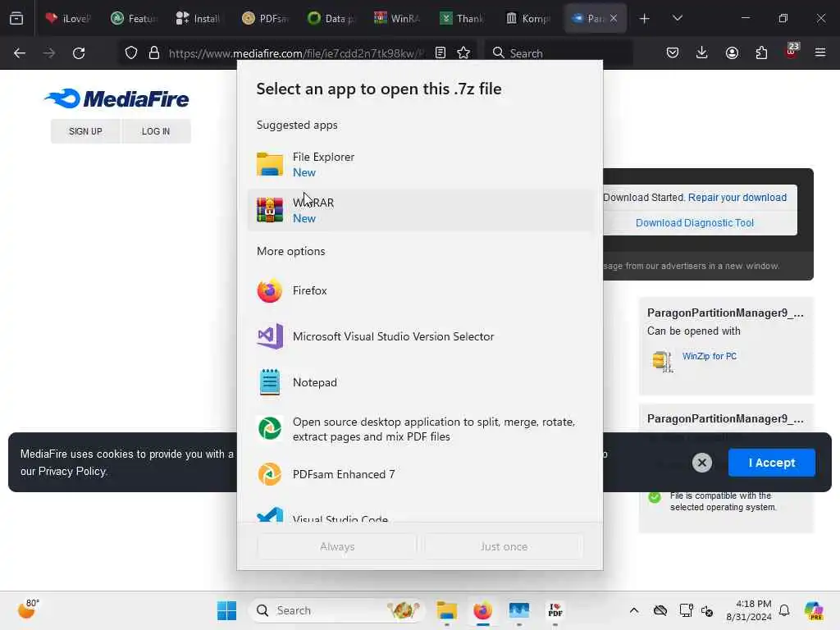Click the LOG IN button
Viewport: 840px width, 630px height.
tap(156, 131)
